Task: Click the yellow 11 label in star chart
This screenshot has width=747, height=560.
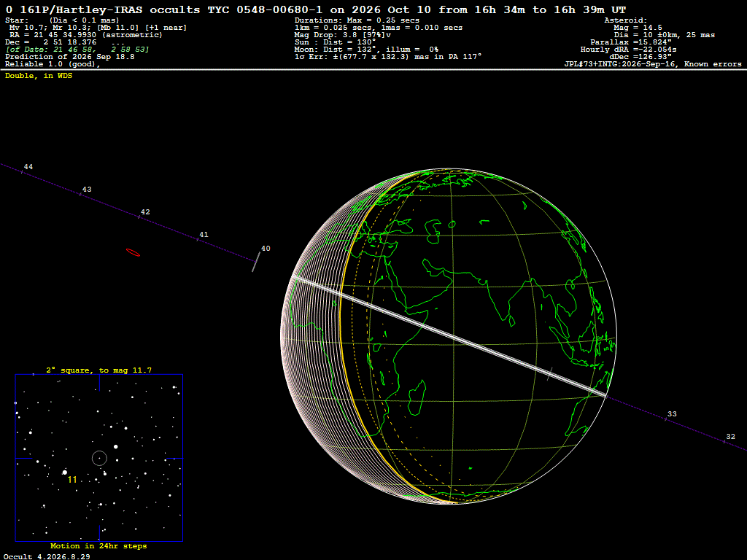Action: pyautogui.click(x=72, y=480)
